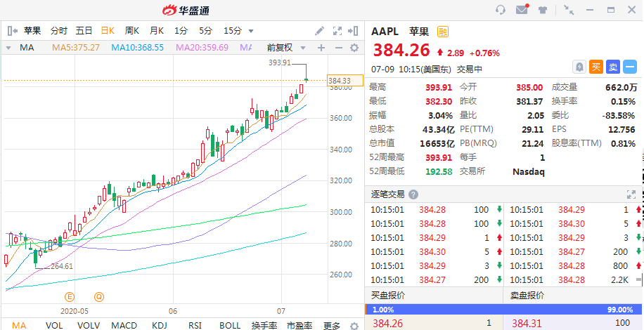Open indicator tab settings gear at bottom
Screen dimensions: 644x330
[354, 326]
